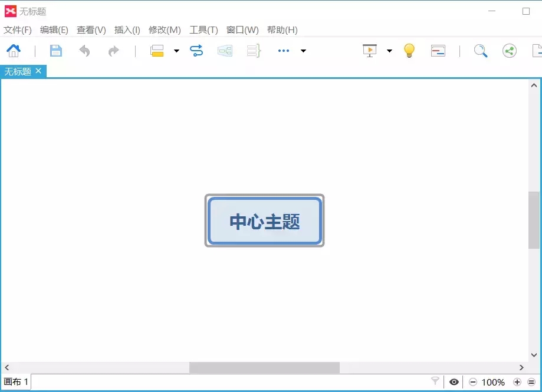This screenshot has height=392, width=542.
Task: Activate the search magnifier tool
Action: click(x=479, y=51)
